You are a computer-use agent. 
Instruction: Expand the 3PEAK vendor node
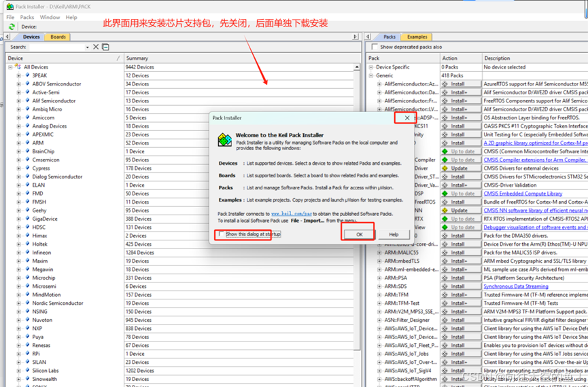coord(19,75)
